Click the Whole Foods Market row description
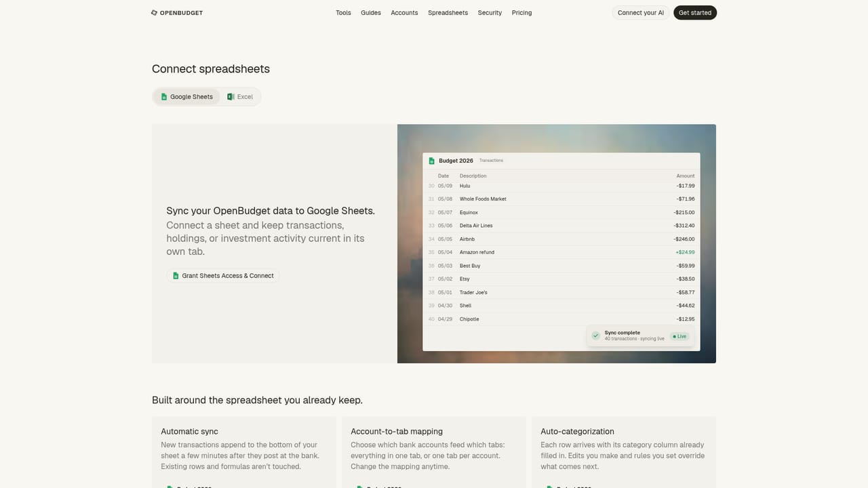 point(483,199)
